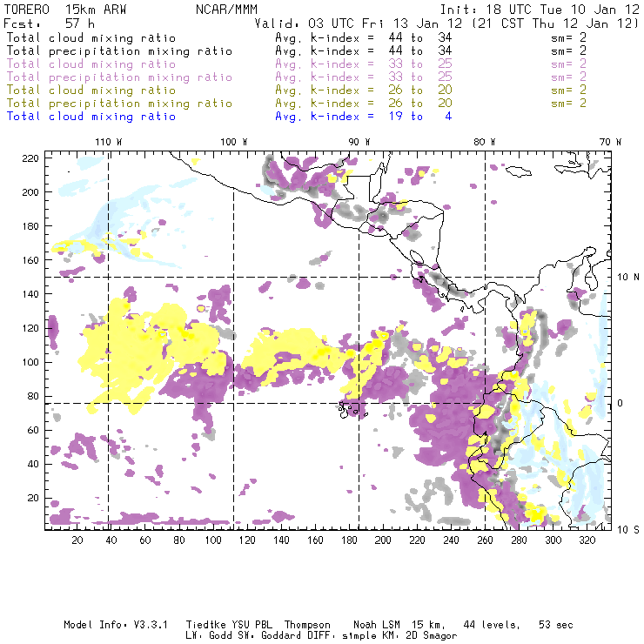Screen dimensions: 644x644
Task: Click the "Thompson" microphysics text
Action: tap(307, 625)
